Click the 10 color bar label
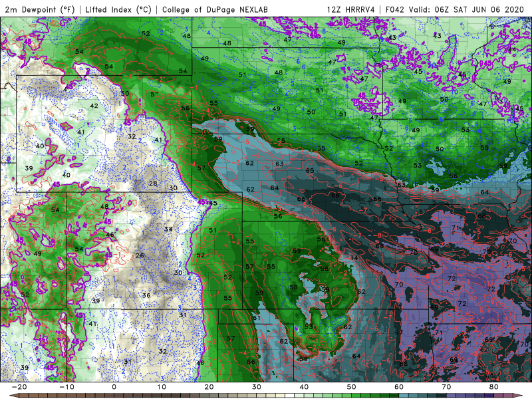 coord(162,387)
